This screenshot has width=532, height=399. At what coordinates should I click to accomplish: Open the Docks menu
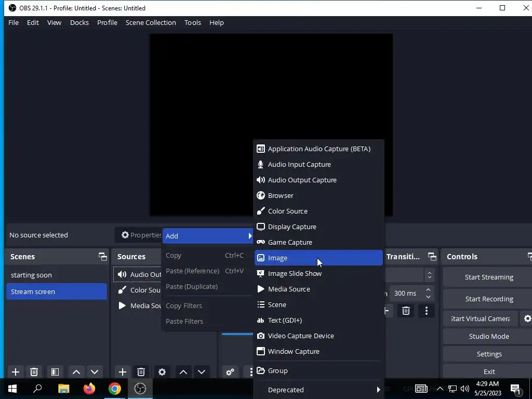79,23
